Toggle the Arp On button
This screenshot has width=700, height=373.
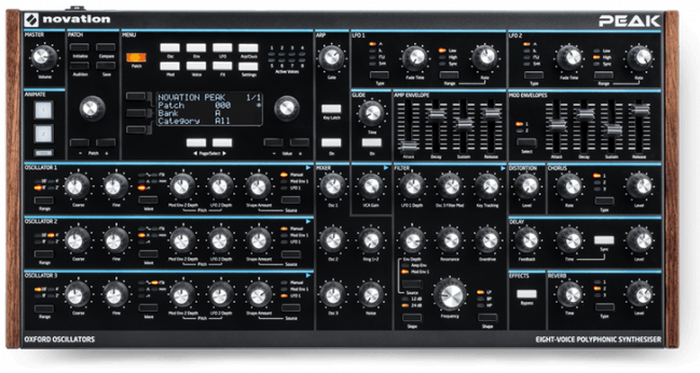[x=331, y=143]
